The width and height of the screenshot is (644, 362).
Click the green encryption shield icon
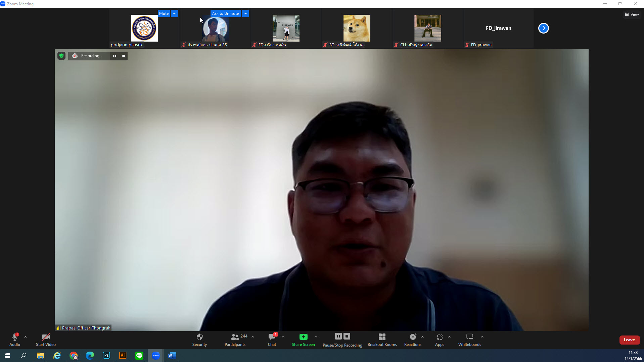pos(61,56)
